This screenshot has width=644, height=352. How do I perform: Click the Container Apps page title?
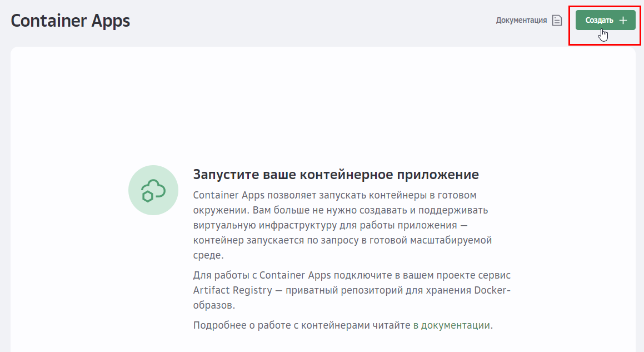pos(71,21)
